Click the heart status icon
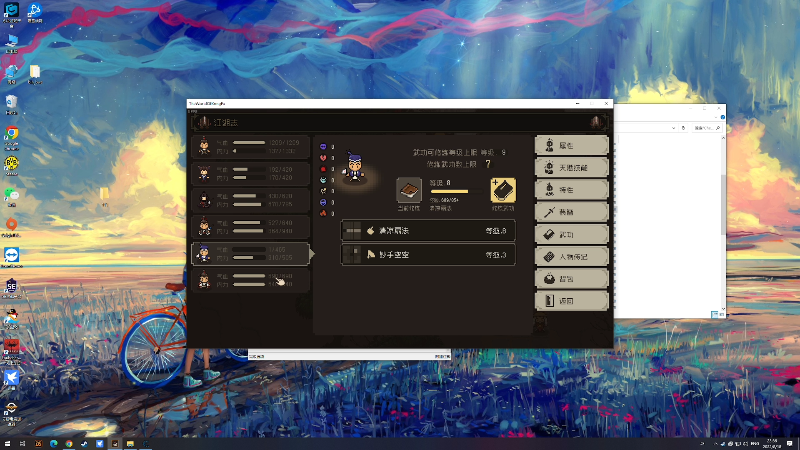Image resolution: width=800 pixels, height=450 pixels. tap(323, 158)
